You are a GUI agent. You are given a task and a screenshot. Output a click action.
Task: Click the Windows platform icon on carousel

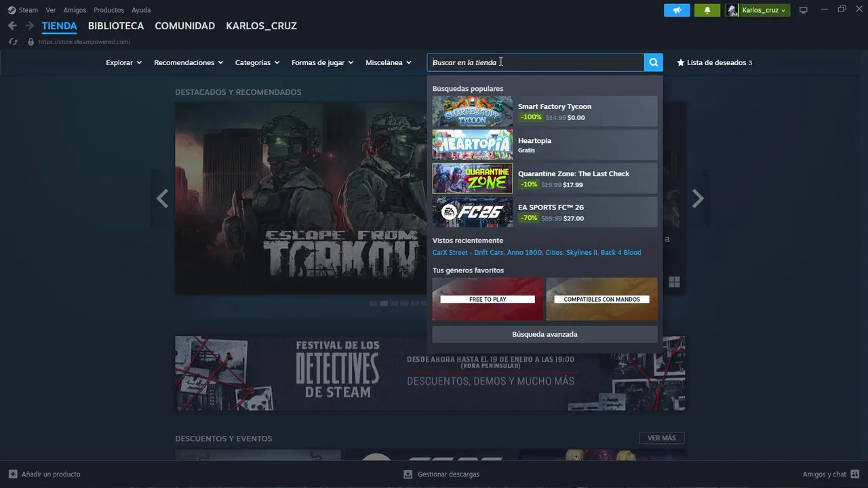[x=674, y=282]
